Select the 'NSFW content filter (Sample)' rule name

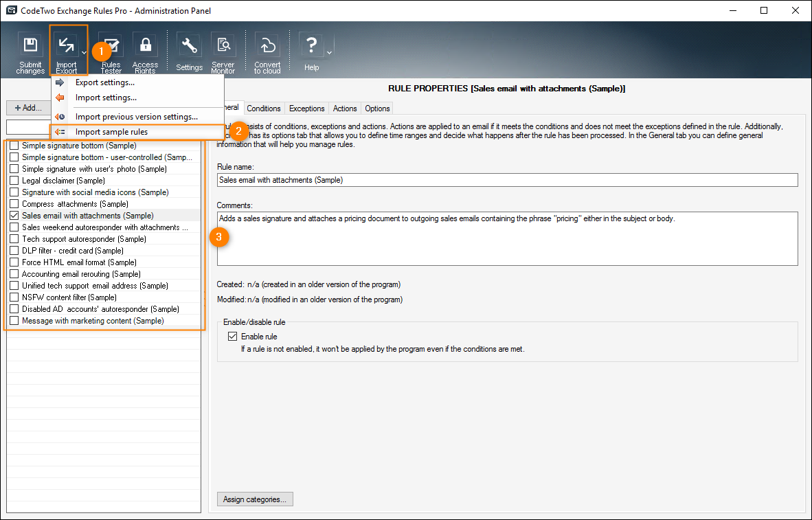[69, 297]
